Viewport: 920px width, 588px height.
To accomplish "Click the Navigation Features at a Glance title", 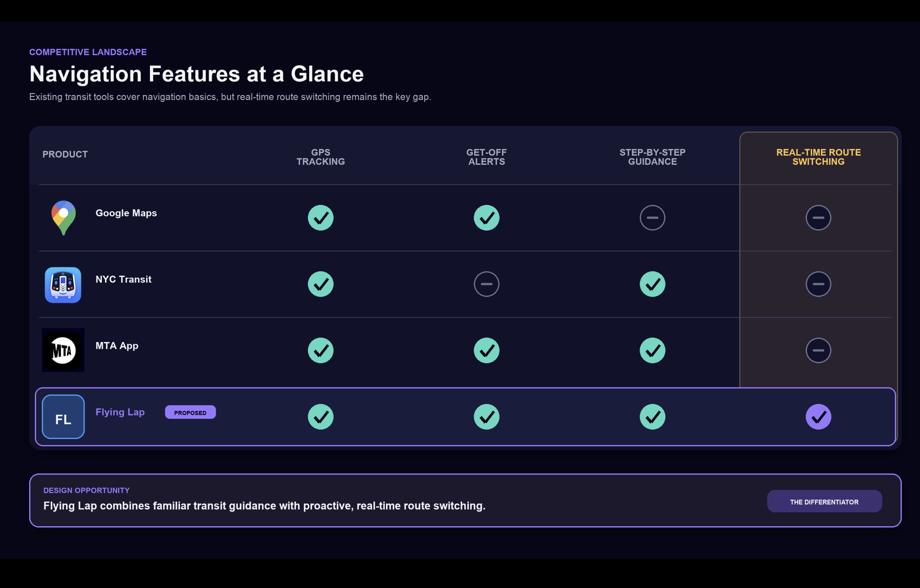I will (x=196, y=74).
